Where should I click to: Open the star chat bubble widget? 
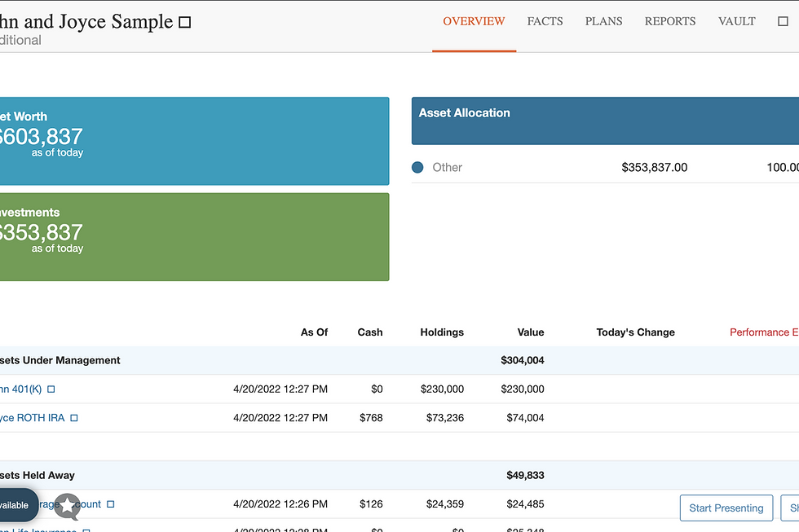(x=67, y=507)
